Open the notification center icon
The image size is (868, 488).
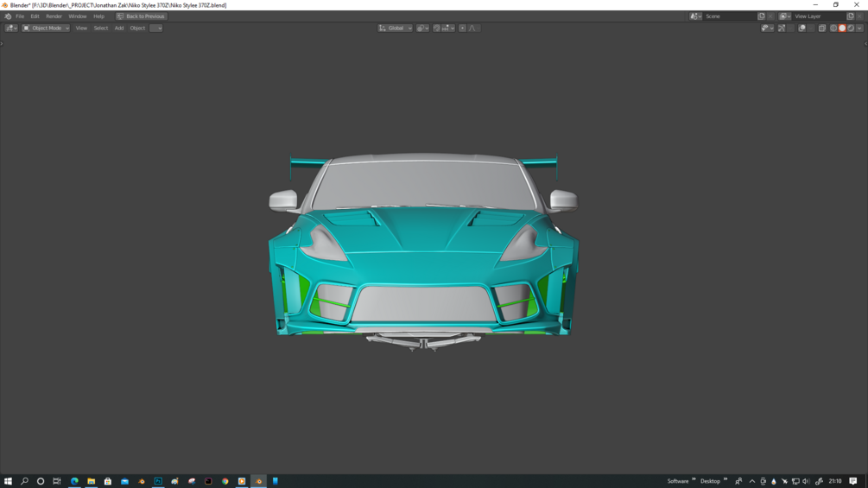click(853, 481)
